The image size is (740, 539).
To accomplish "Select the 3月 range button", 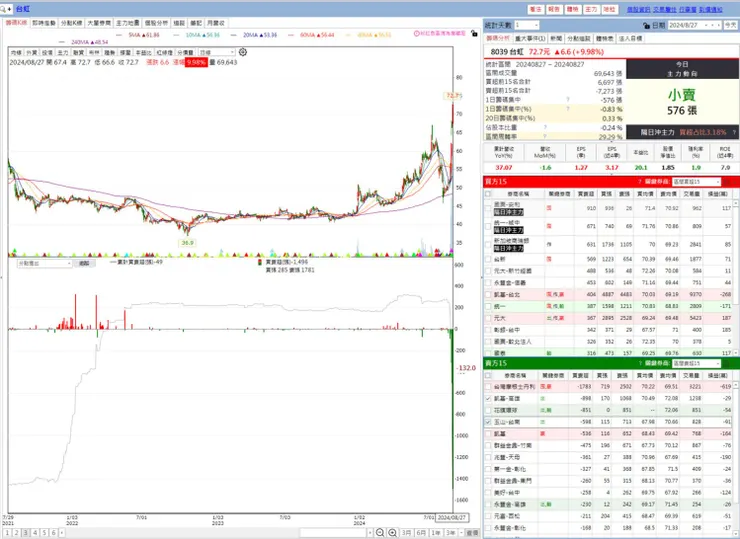I will point(406,532).
